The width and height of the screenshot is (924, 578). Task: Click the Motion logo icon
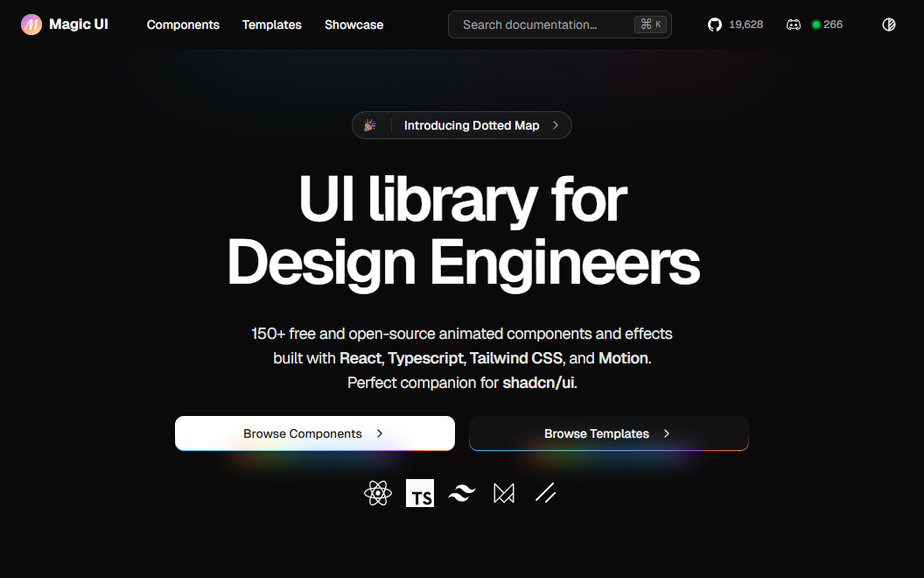[504, 493]
